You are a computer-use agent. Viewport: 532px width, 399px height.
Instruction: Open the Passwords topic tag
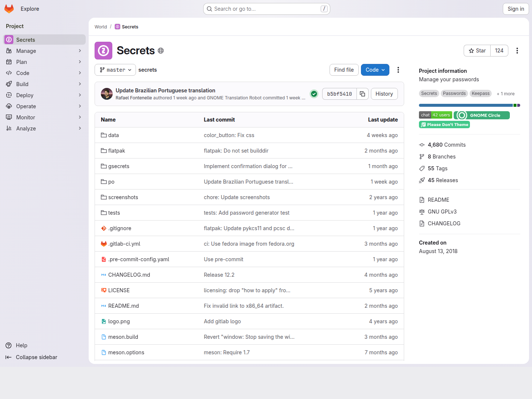click(x=454, y=93)
